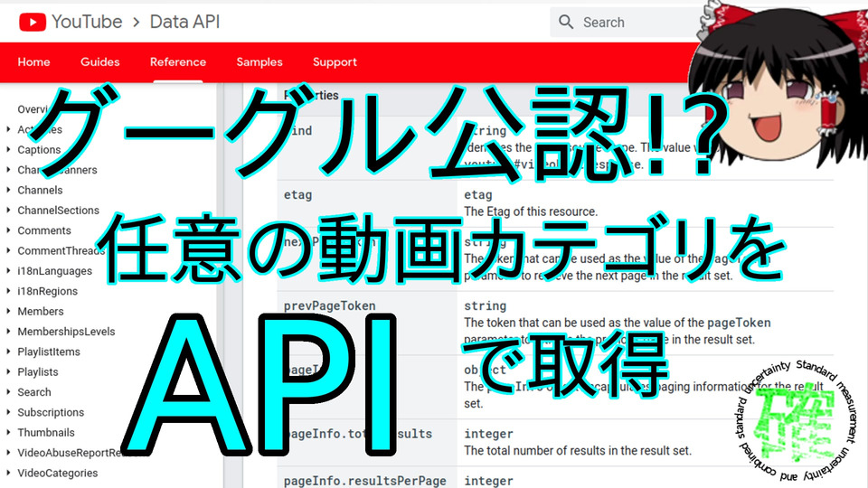The height and width of the screenshot is (488, 868).
Task: Open Captions in the sidebar
Action: (x=39, y=149)
